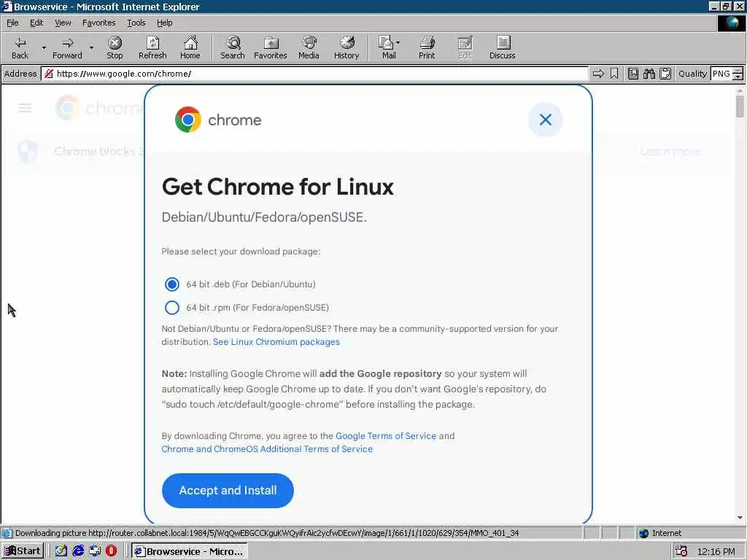Print the page with Print button
The image size is (747, 560).
427,47
